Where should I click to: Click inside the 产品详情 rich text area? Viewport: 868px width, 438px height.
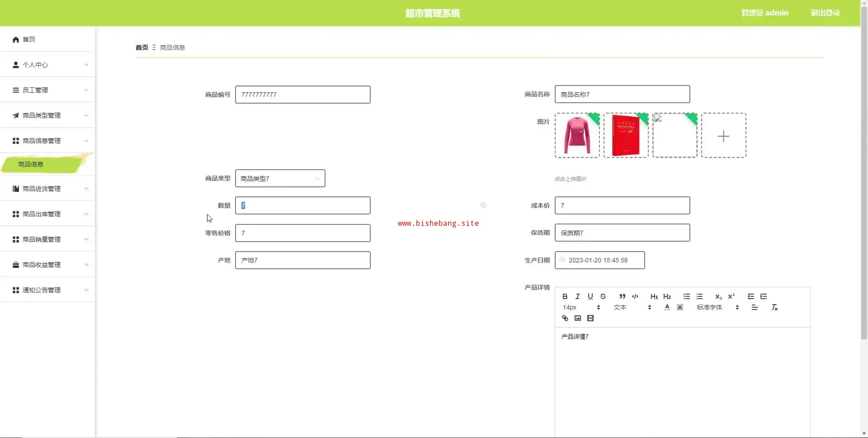pyautogui.click(x=682, y=382)
